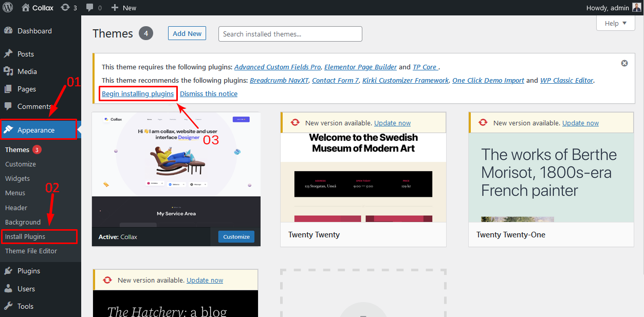Click Update now on Twenty Twenty theme
Viewport: 644px width, 317px height.
point(392,123)
